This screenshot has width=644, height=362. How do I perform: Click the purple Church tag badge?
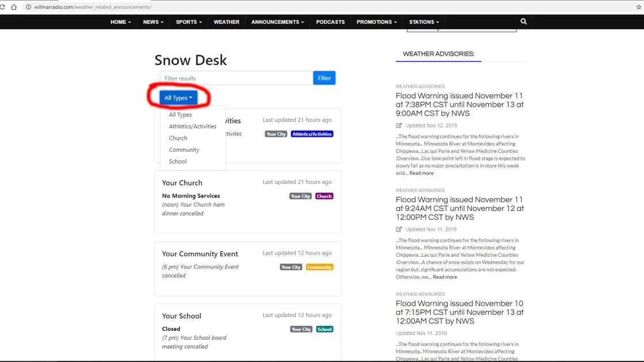click(x=324, y=196)
